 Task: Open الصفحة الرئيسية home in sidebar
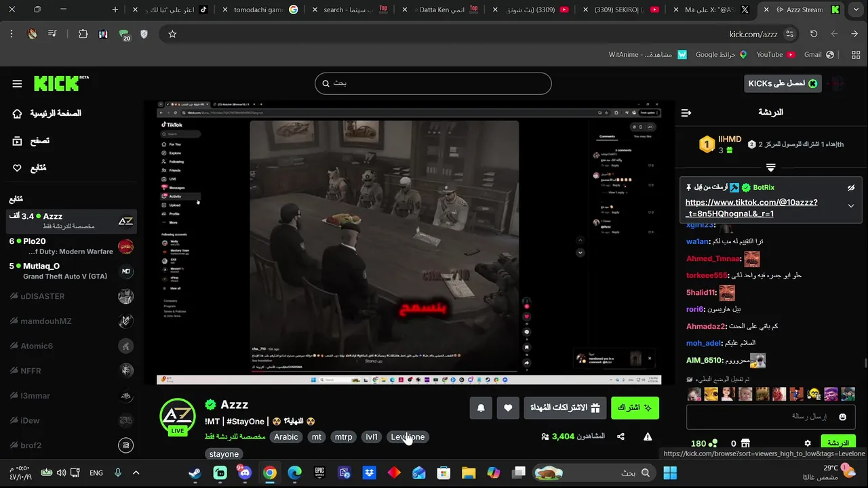point(46,113)
